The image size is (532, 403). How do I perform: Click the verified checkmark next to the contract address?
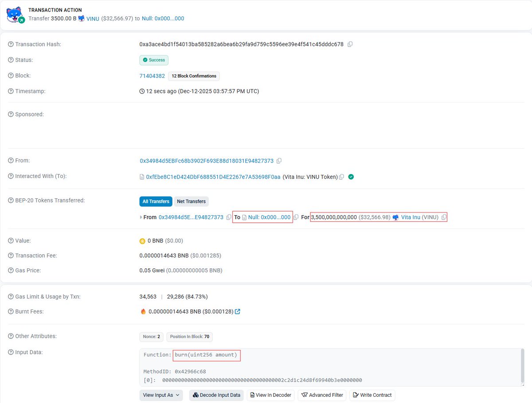pos(351,176)
